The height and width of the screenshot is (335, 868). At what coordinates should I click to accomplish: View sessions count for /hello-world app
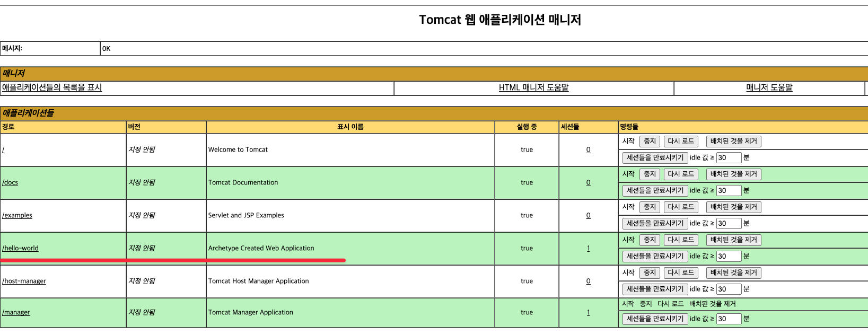(x=588, y=248)
